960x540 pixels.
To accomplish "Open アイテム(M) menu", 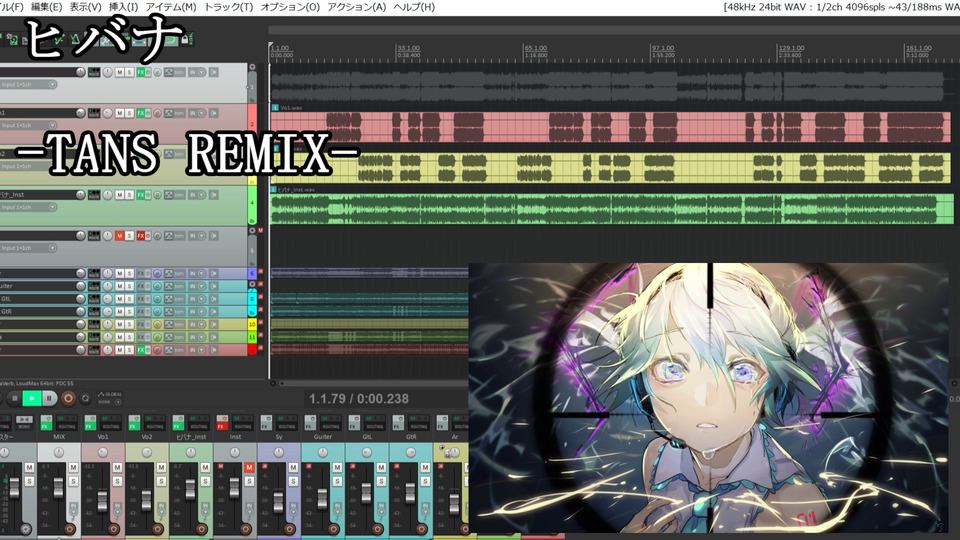I will 171,7.
